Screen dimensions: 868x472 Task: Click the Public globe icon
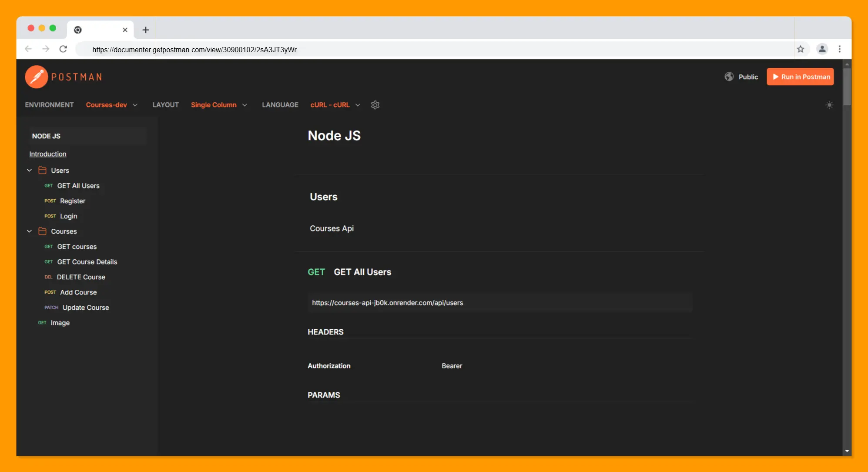tap(729, 77)
